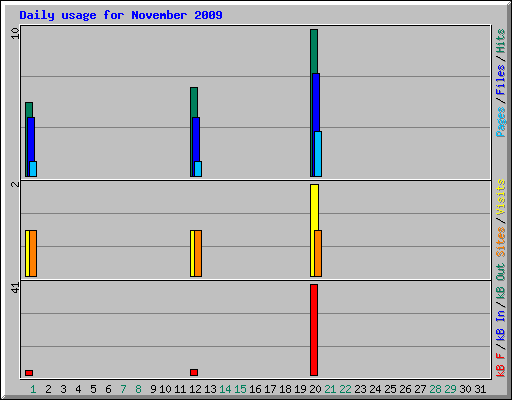
Task: Click the orange Sites bar for day 12
Action: pos(198,253)
